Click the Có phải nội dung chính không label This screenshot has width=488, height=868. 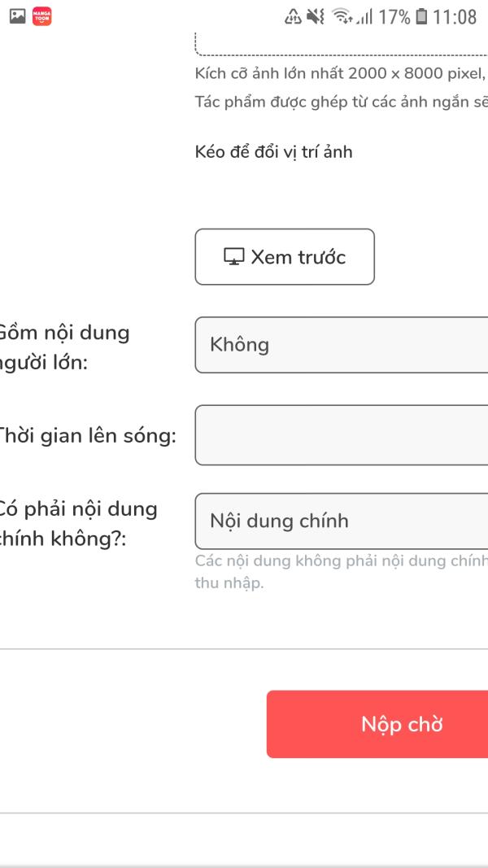pyautogui.click(x=78, y=523)
